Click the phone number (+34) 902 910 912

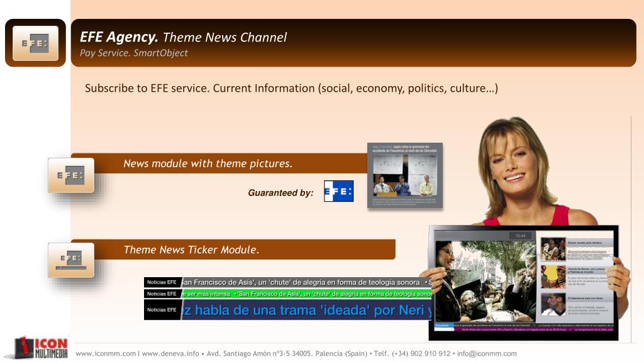click(x=421, y=353)
